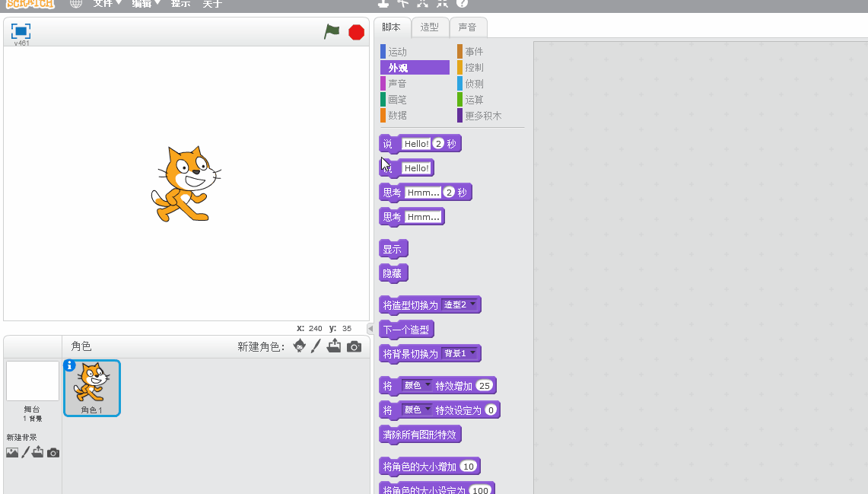Take new sprite photo with camera
The width and height of the screenshot is (868, 494).
pyautogui.click(x=355, y=346)
